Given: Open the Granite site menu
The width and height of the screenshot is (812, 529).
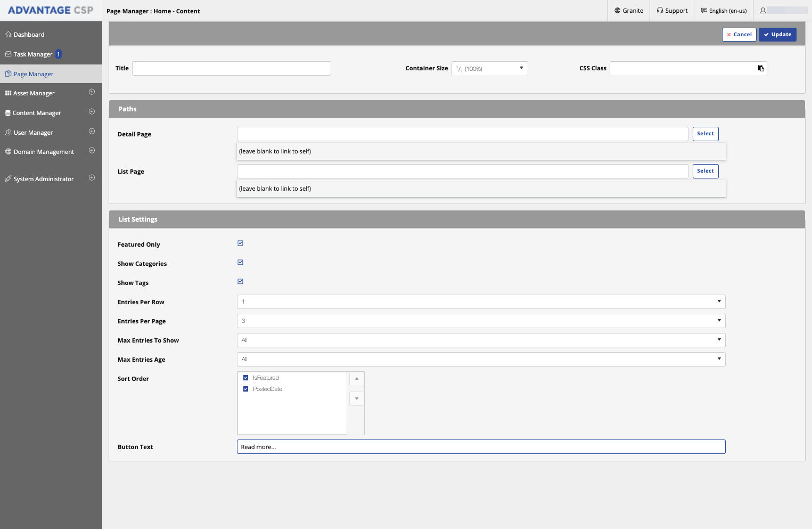Looking at the screenshot, I should [629, 11].
